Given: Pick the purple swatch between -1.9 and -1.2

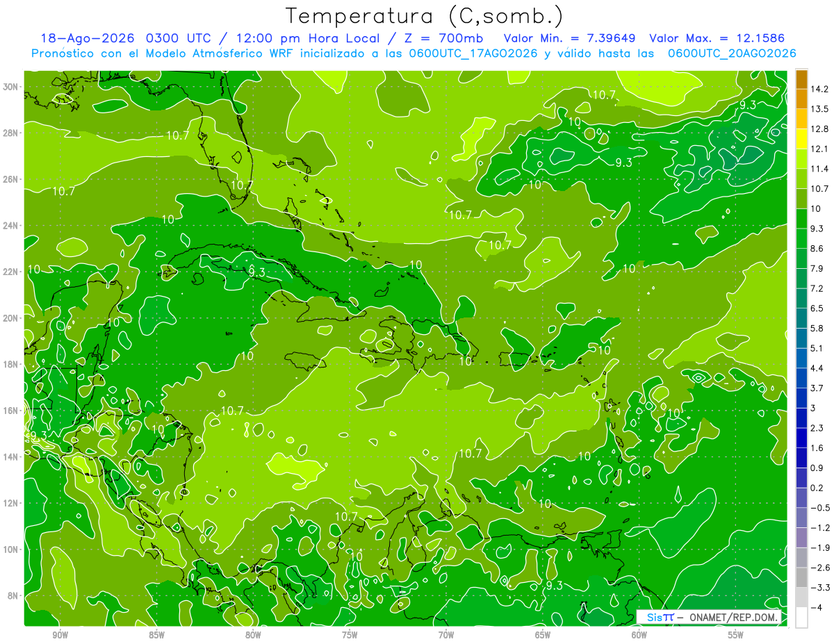Looking at the screenshot, I should [x=801, y=538].
